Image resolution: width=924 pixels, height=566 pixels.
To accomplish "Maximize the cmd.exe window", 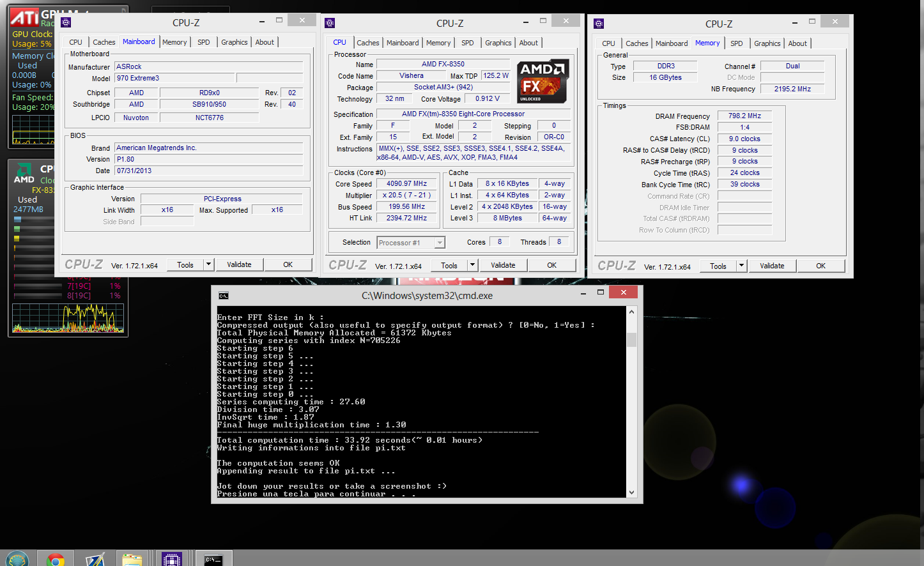I will point(601,293).
